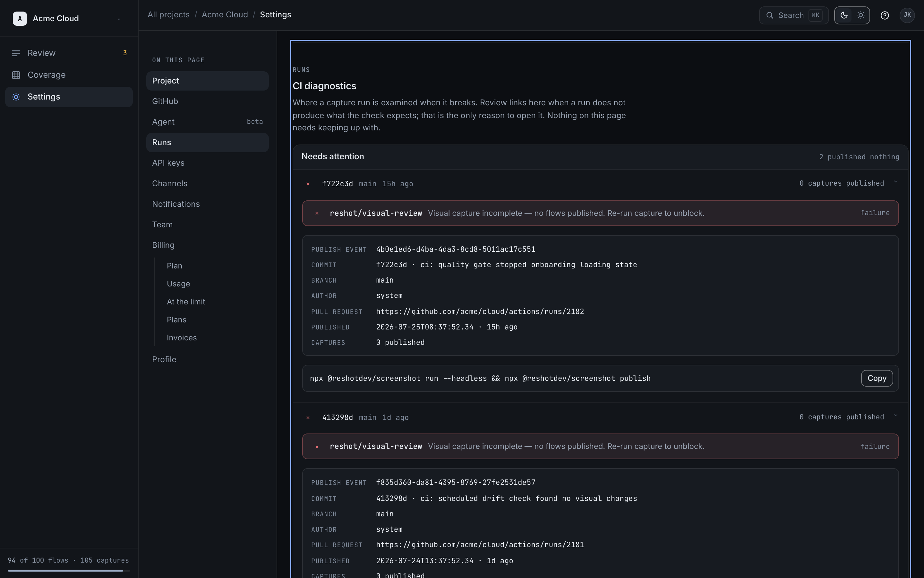Click the "failure" status label on run f722c3d
The height and width of the screenshot is (578, 924).
875,213
